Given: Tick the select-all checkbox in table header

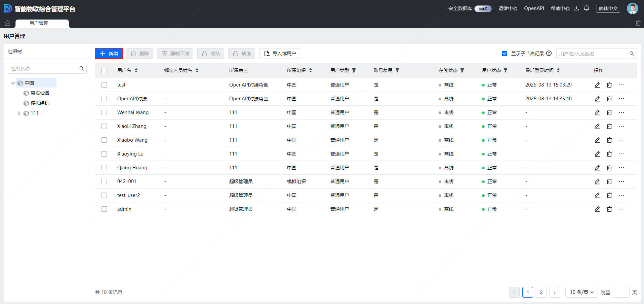Looking at the screenshot, I should point(104,70).
